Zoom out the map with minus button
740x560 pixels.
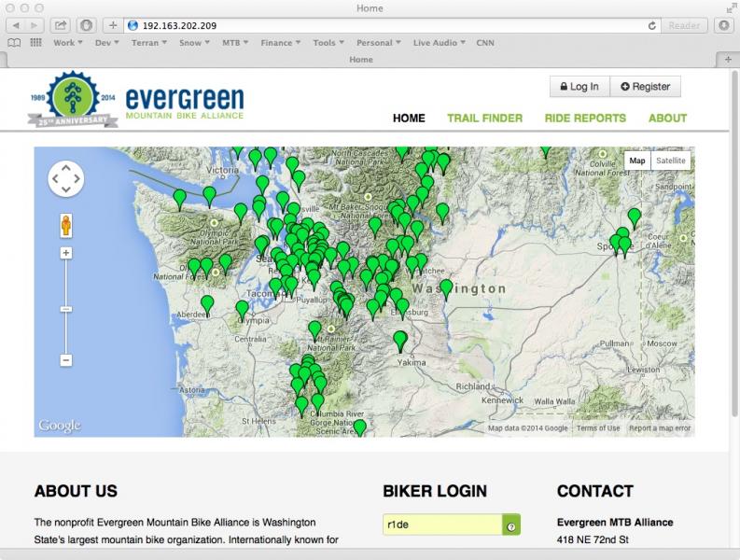66,360
